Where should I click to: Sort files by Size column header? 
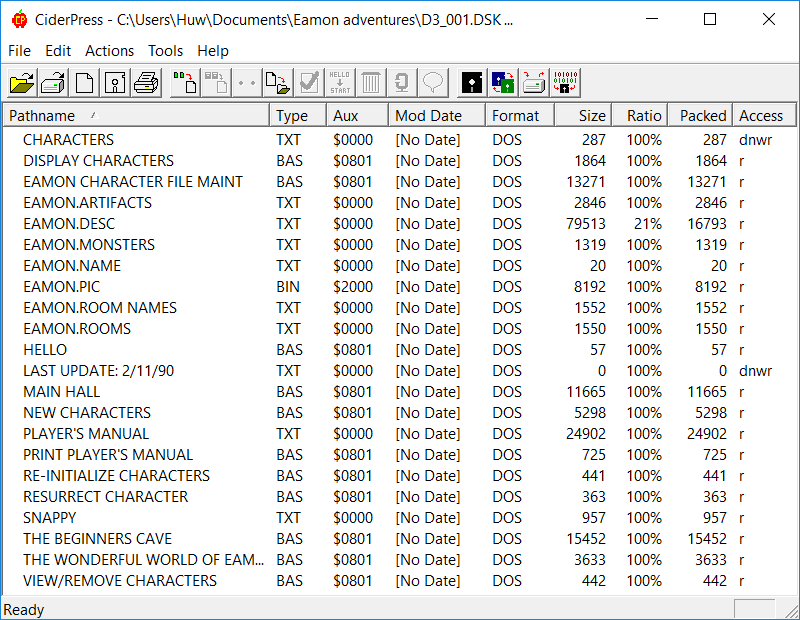click(x=583, y=116)
